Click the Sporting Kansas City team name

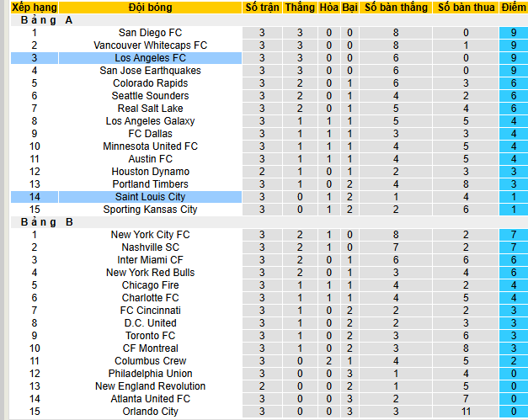150,210
